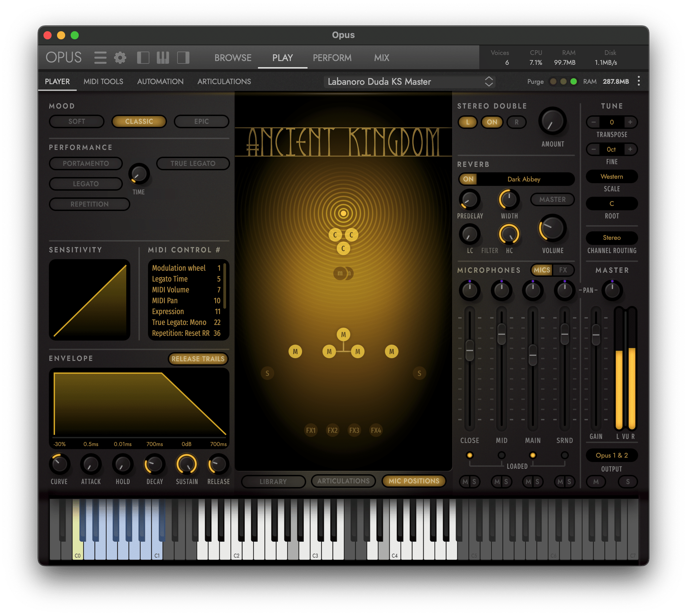
Task: Open Western scale dropdown
Action: 612,176
